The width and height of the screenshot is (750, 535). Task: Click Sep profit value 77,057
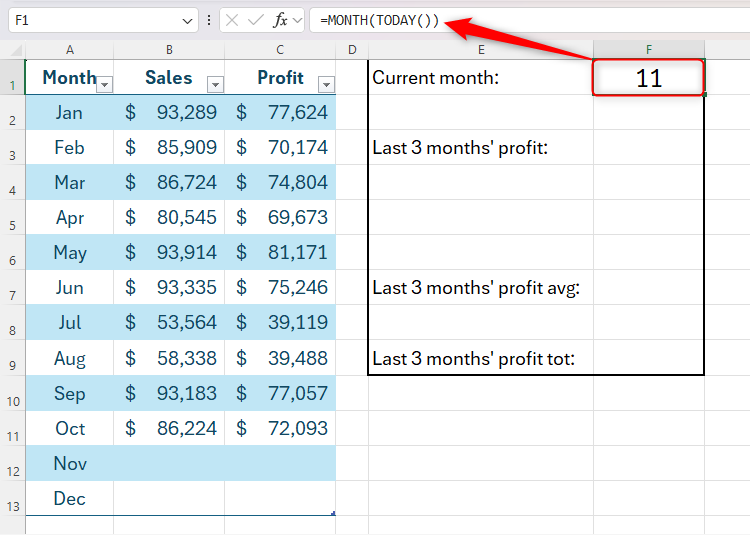click(x=280, y=393)
